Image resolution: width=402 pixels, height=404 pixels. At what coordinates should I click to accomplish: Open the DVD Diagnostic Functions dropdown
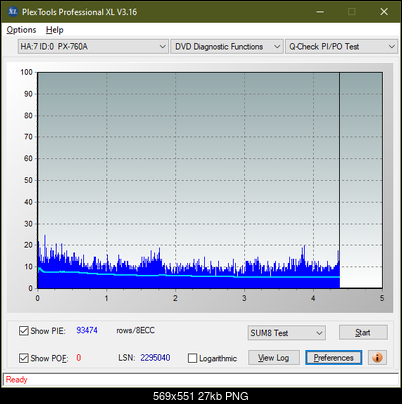(227, 47)
